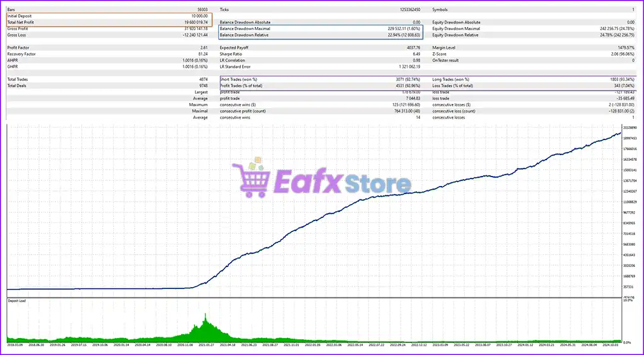Select the profit factor value 2.61
The width and height of the screenshot is (644, 355).
click(204, 48)
